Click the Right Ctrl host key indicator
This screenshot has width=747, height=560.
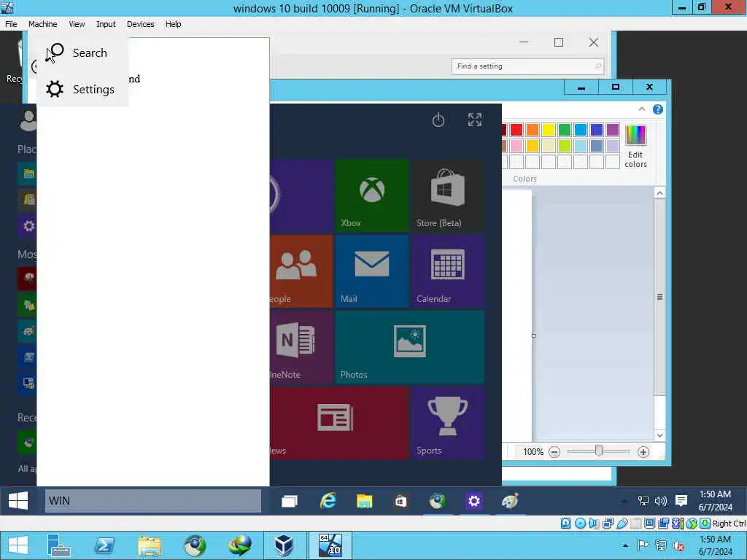pos(729,524)
